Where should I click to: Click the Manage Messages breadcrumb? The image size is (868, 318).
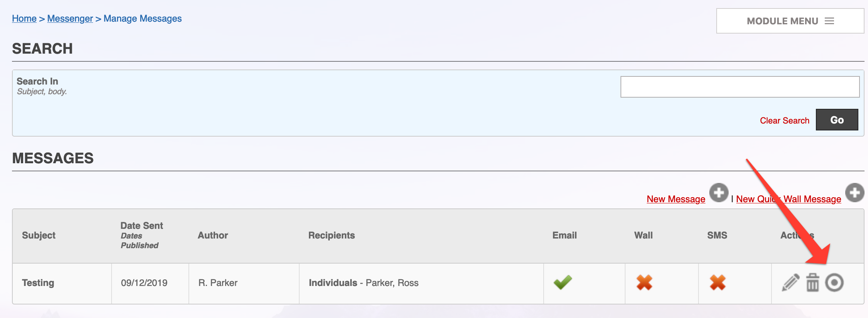point(142,19)
